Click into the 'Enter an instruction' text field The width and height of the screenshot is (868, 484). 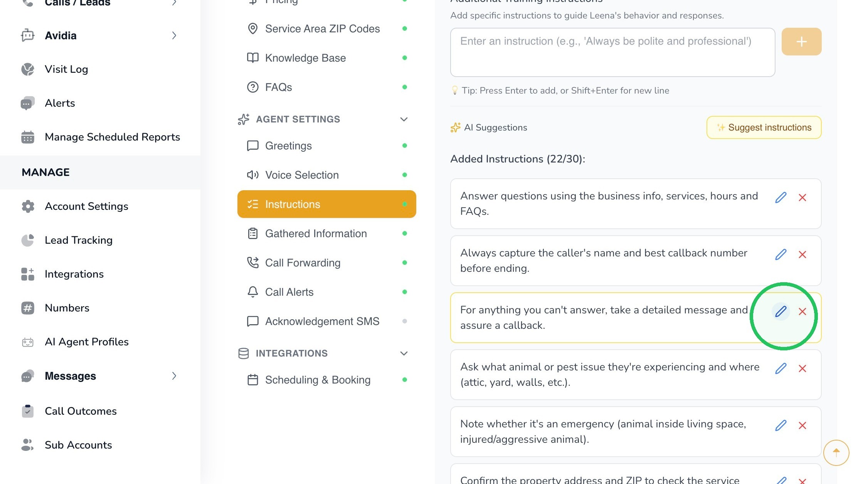[x=612, y=52]
